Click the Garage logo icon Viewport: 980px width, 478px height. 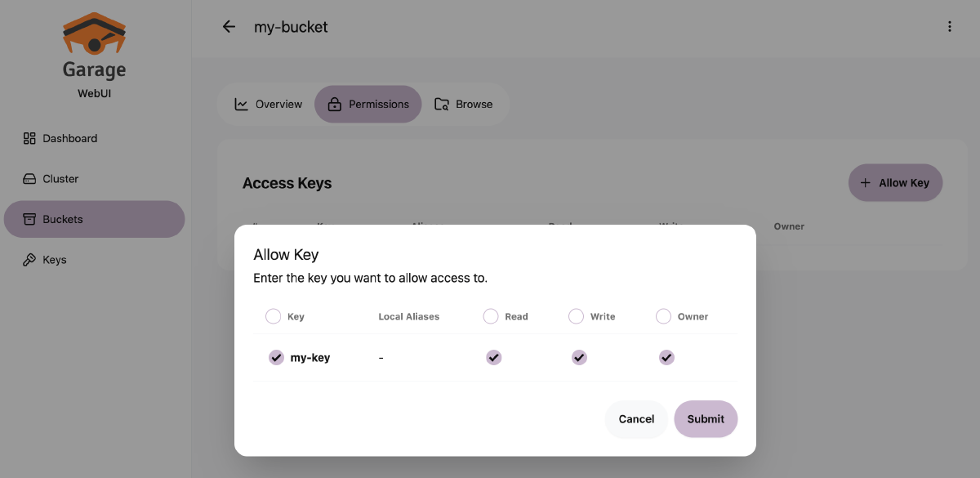pos(94,34)
